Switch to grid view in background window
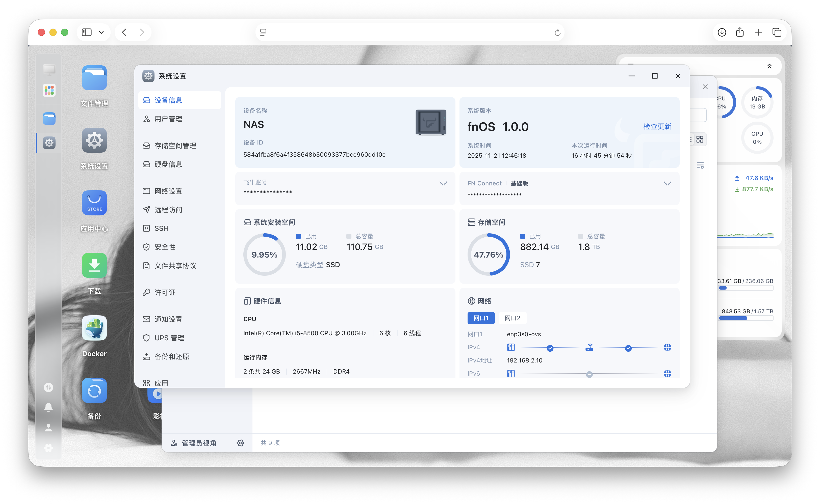This screenshot has width=820, height=504. (700, 139)
